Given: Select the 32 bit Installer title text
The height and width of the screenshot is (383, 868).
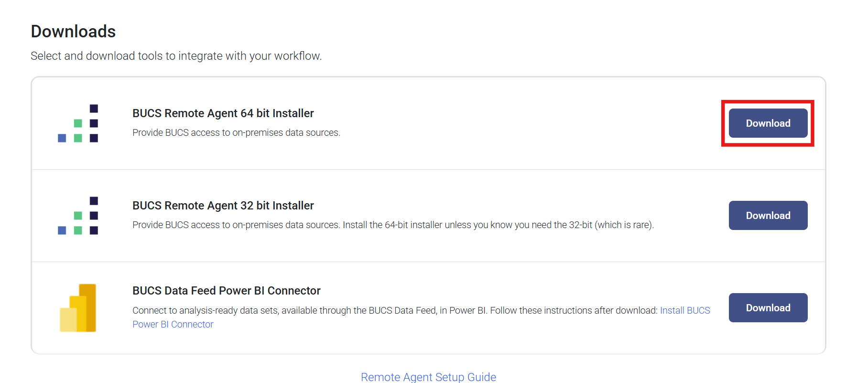Looking at the screenshot, I should click(x=223, y=206).
